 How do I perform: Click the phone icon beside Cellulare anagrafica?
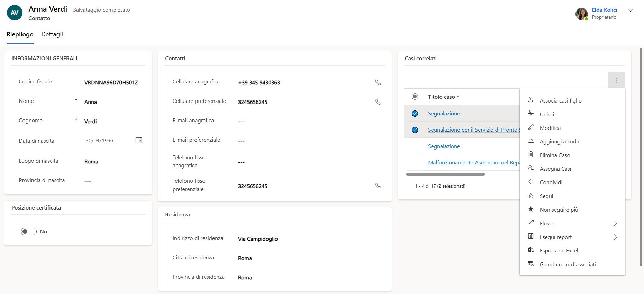coord(378,82)
